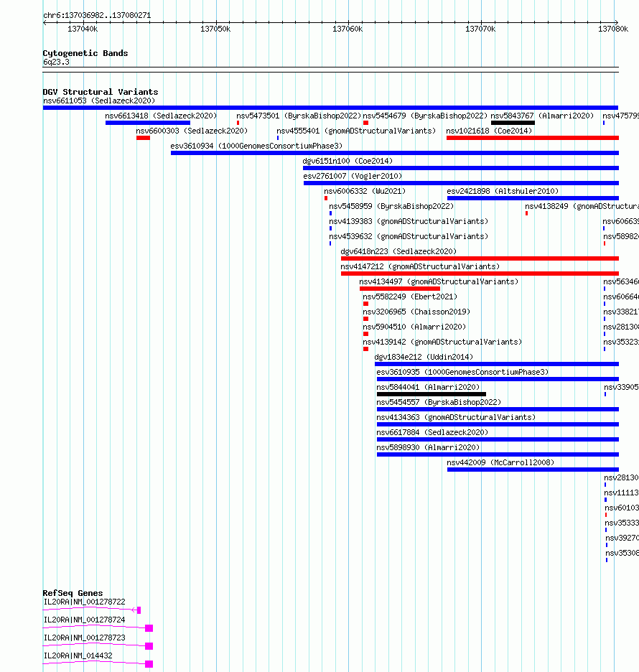Select the nsv6613418 (Sedlazeck2020) variant label
Viewport: 639px width, 672px height.
[161, 116]
